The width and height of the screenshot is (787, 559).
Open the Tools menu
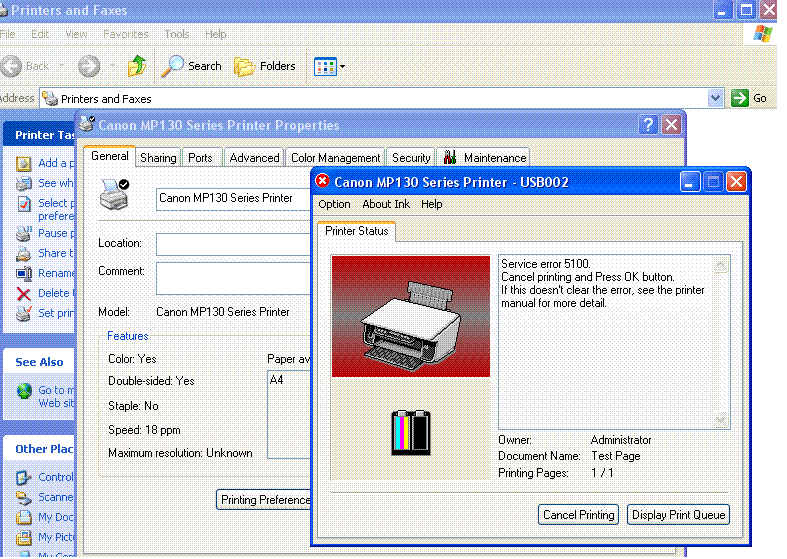click(177, 34)
